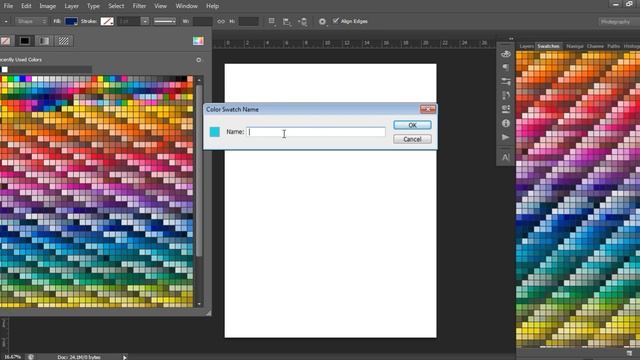
Task: Expand the collapsed panel dock arrows
Action: [x=511, y=38]
